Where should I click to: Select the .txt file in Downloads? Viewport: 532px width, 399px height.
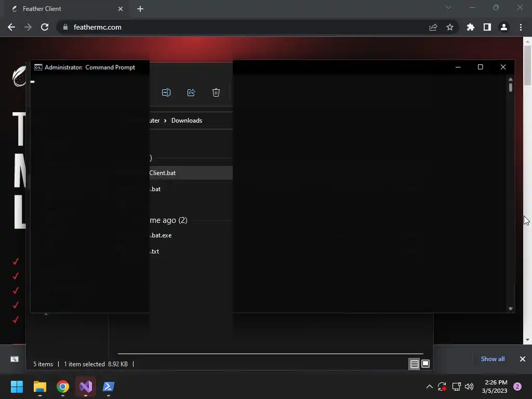point(154,251)
